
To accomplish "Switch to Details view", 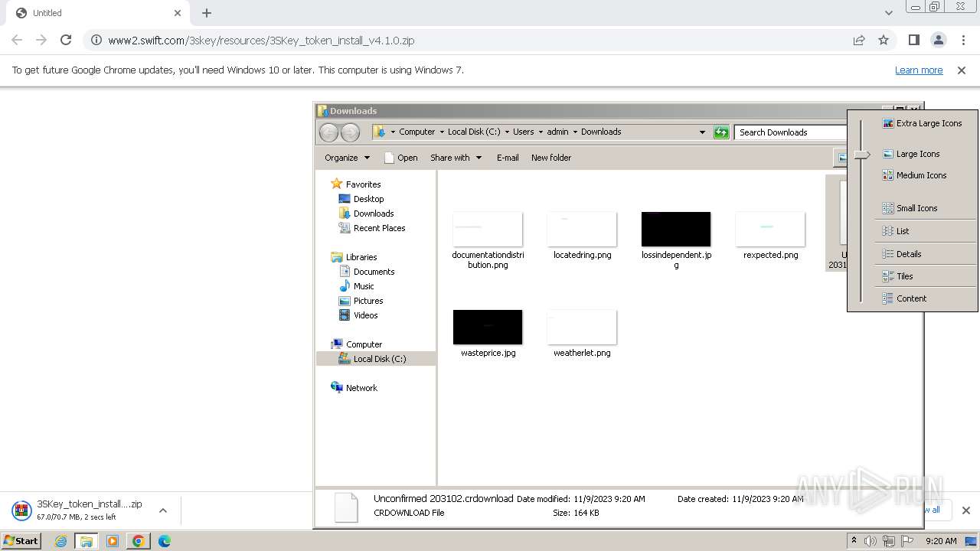I will pos(902,254).
